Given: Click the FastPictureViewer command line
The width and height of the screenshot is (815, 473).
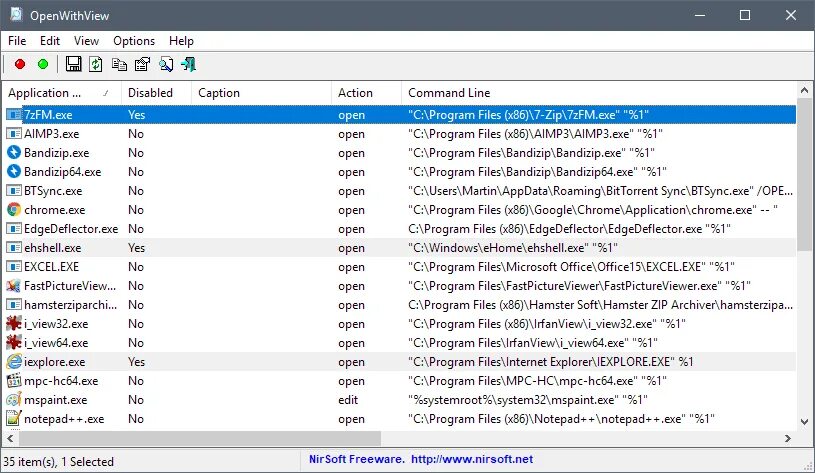Looking at the screenshot, I should (580, 285).
